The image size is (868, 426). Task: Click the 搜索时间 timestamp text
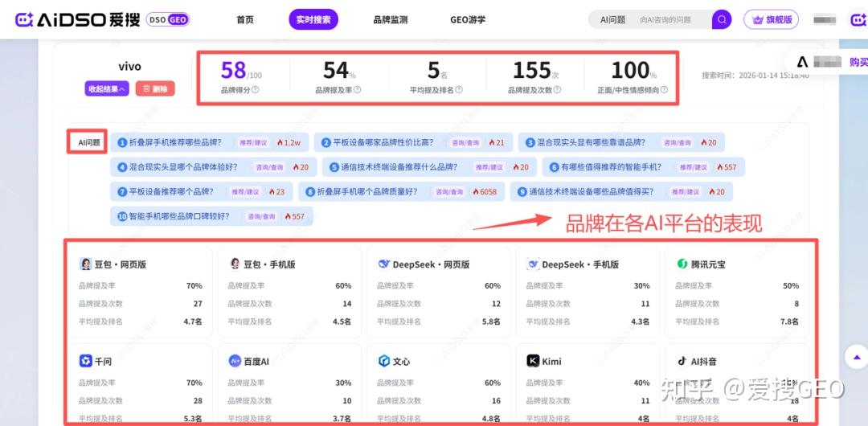click(x=755, y=76)
